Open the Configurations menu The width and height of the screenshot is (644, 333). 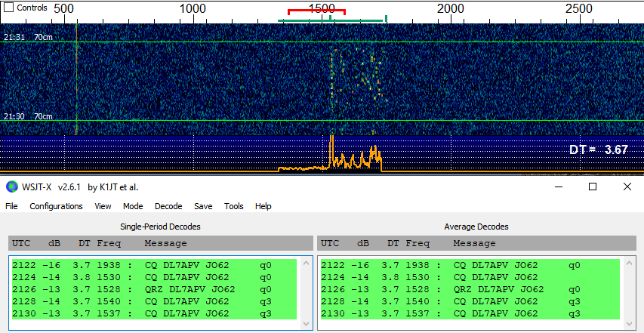pos(56,206)
